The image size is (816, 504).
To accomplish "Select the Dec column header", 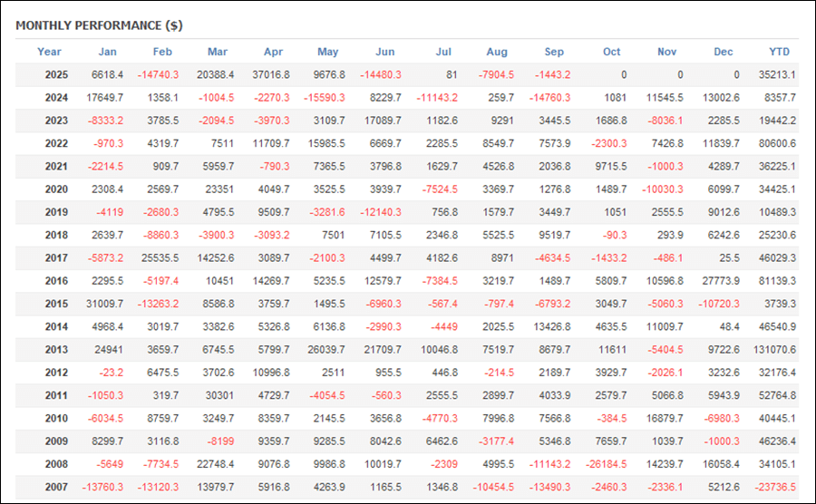I will click(x=723, y=52).
